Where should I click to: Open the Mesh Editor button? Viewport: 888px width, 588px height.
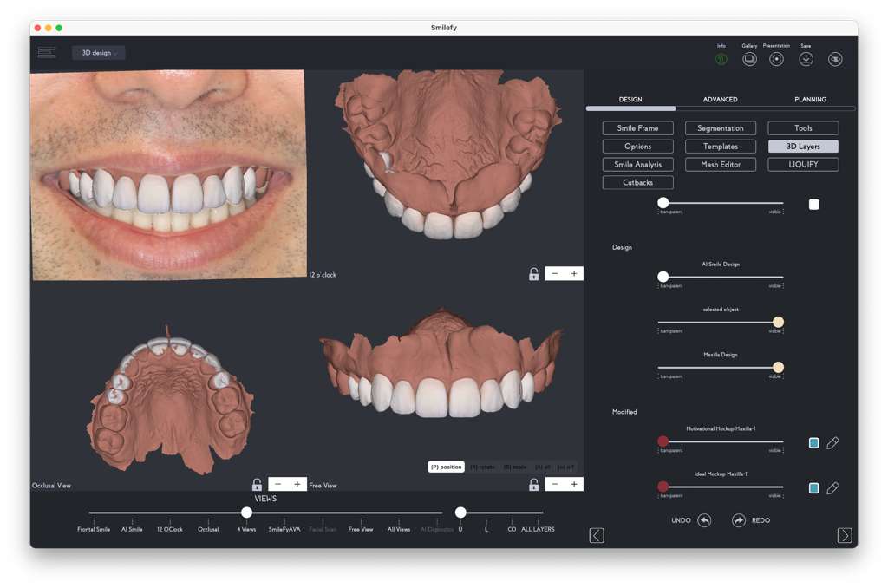721,165
